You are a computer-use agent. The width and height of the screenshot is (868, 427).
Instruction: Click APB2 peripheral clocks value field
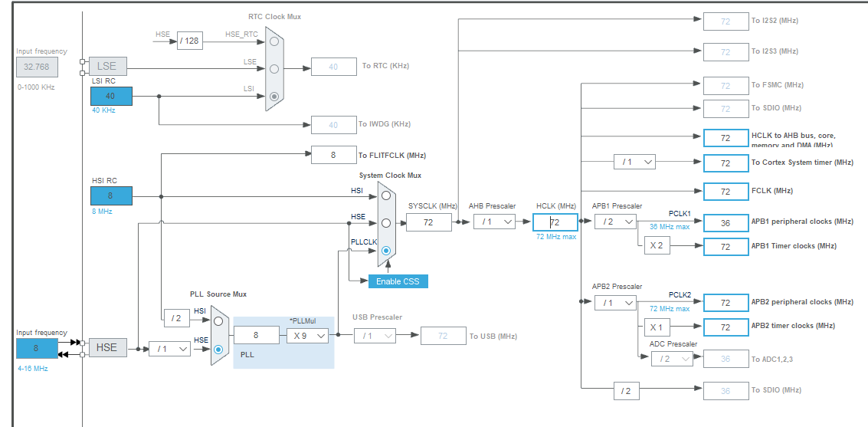click(726, 303)
